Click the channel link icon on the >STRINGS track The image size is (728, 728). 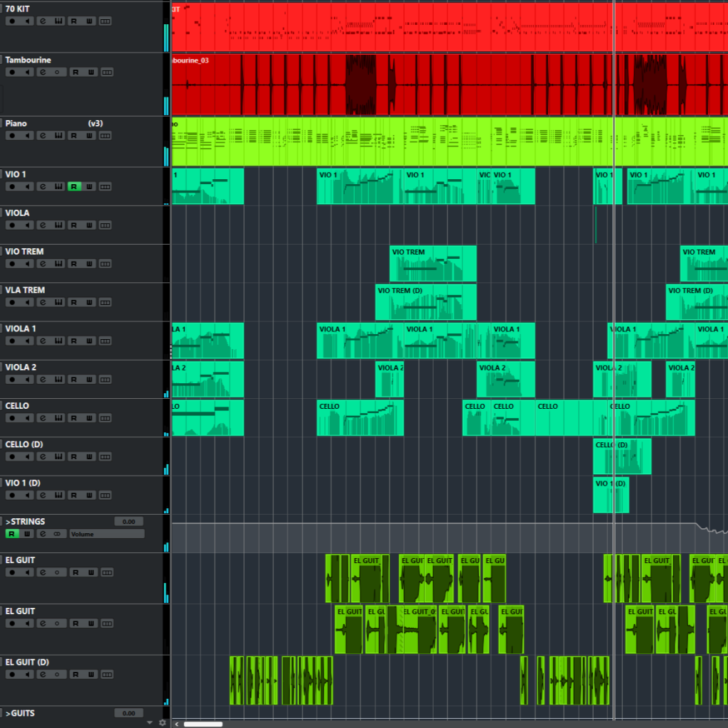(x=56, y=533)
